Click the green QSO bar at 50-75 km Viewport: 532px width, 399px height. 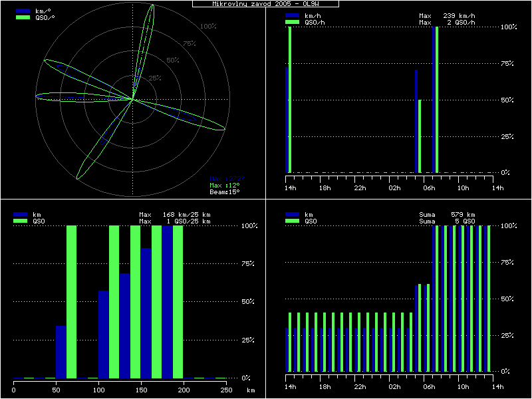coord(71,302)
